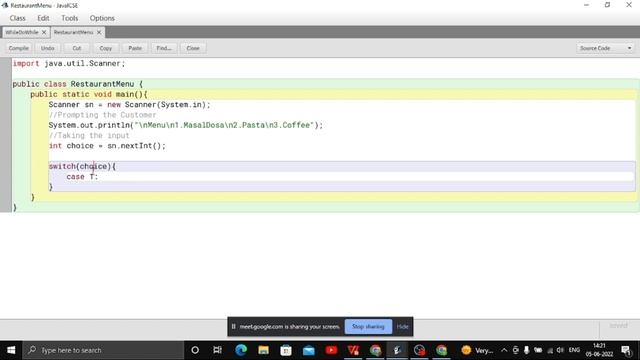Open the Windows Start menu

pyautogui.click(x=11, y=350)
